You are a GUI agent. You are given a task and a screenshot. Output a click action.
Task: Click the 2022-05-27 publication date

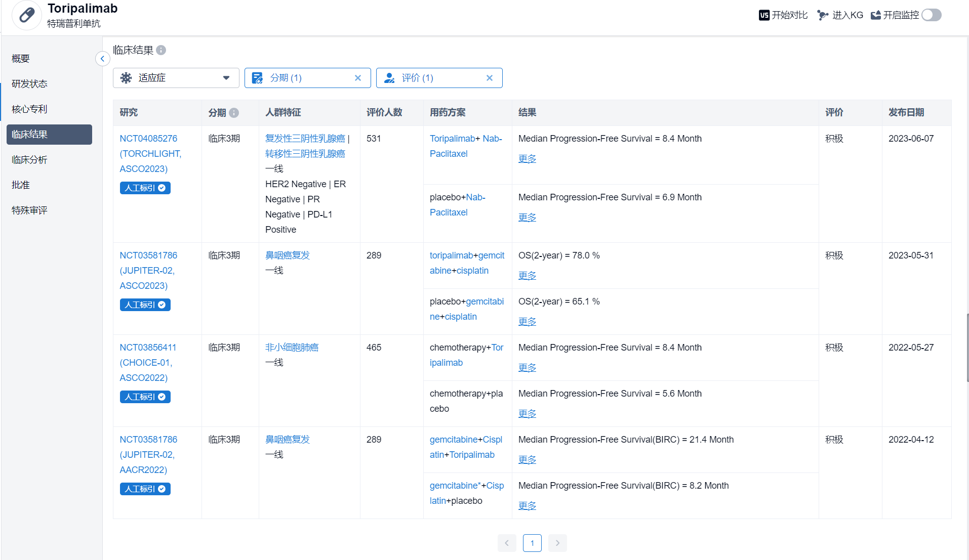911,348
